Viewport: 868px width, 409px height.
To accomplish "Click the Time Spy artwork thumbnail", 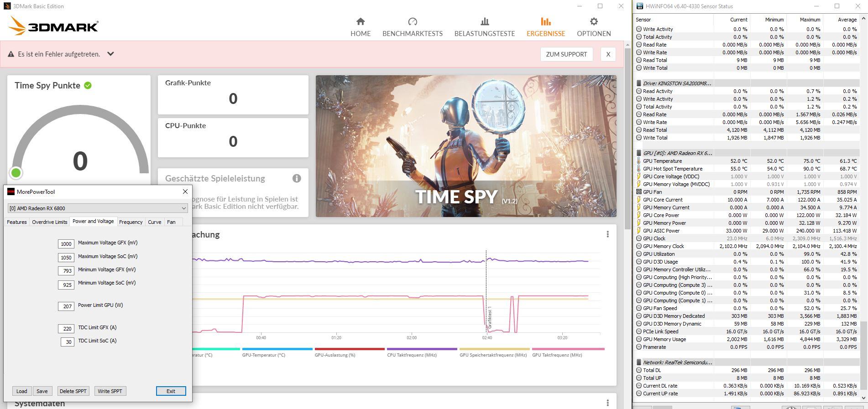I will click(466, 146).
